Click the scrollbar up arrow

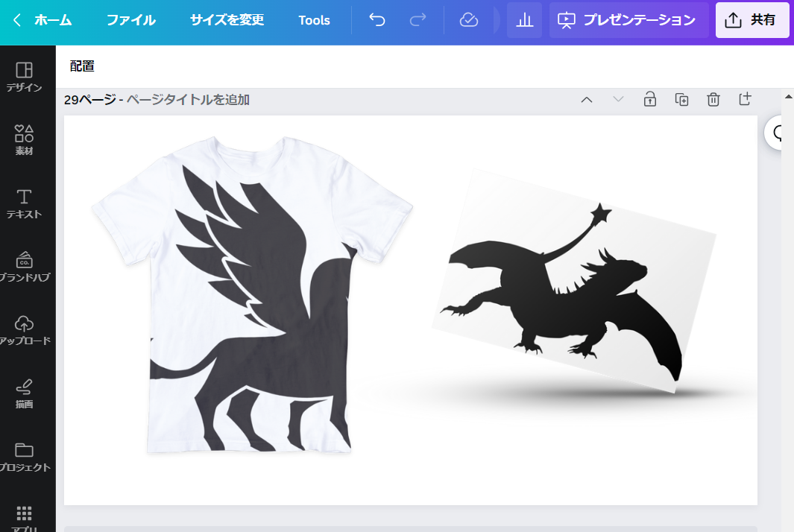pos(789,96)
